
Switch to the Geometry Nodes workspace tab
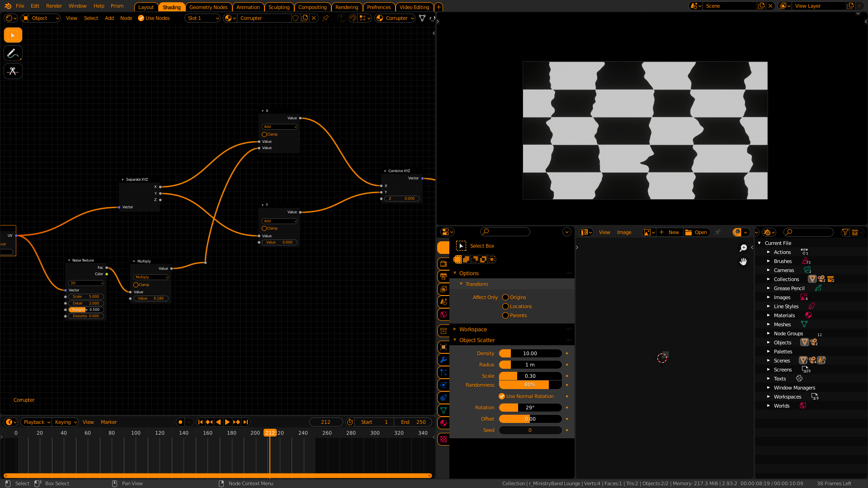tap(208, 7)
